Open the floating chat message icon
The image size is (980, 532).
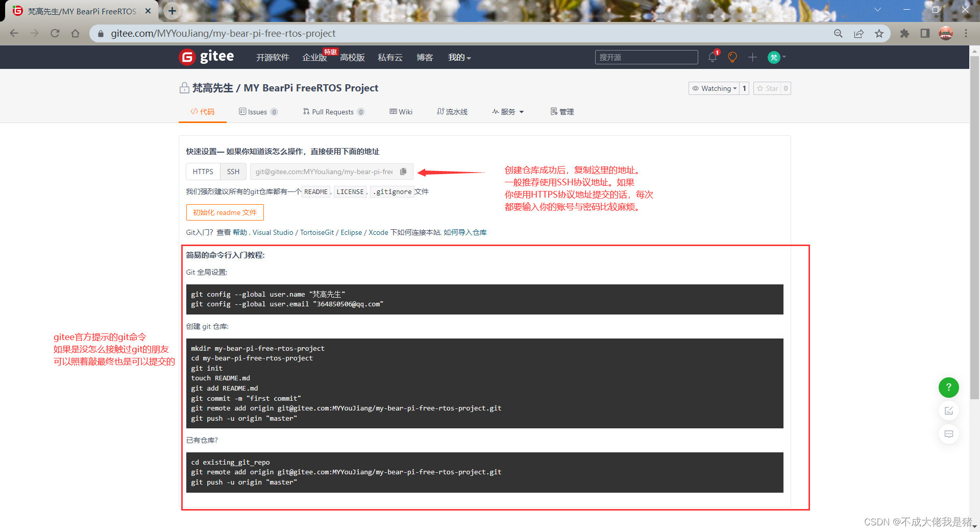point(949,434)
